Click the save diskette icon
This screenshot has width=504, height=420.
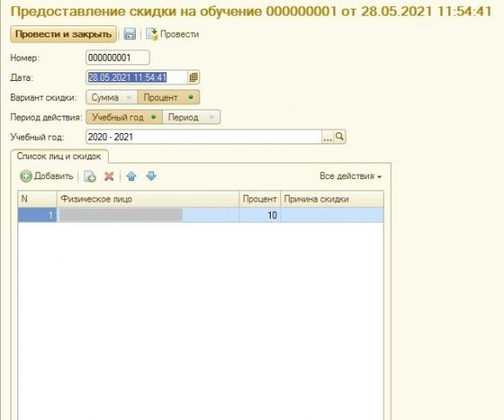coord(130,34)
